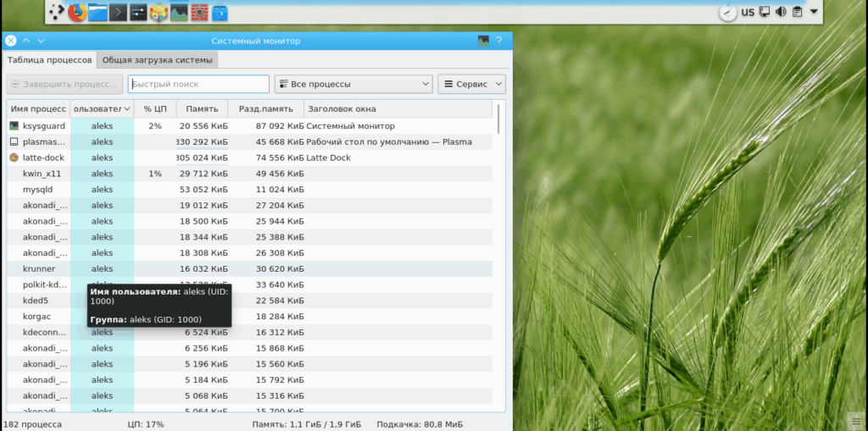
Task: Switch to 'Общая загрузка системы' tab
Action: 158,60
